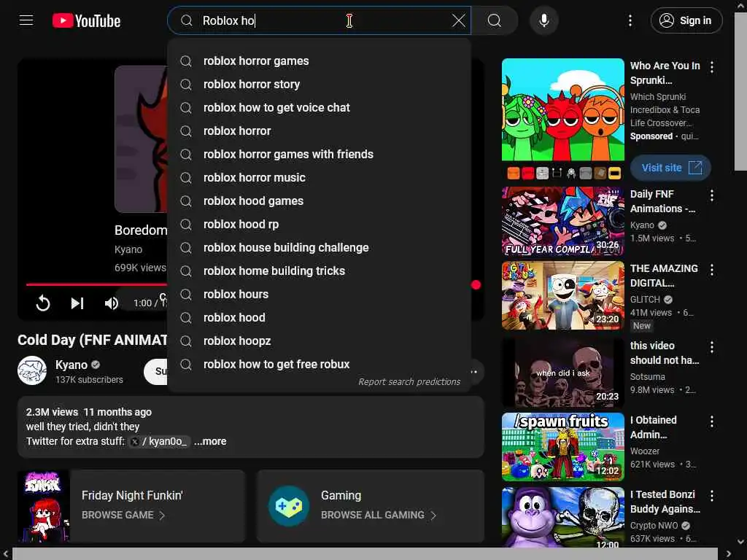Click the Cold Day video title
The image size is (747, 560).
(x=93, y=340)
